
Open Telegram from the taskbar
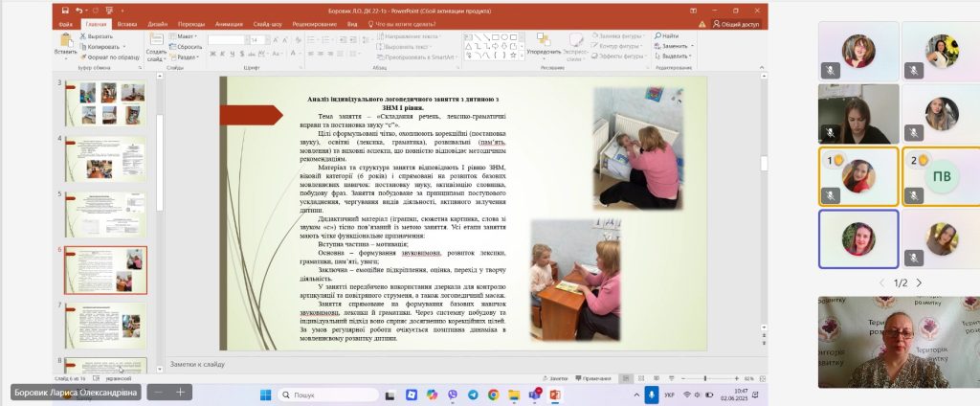point(473,395)
